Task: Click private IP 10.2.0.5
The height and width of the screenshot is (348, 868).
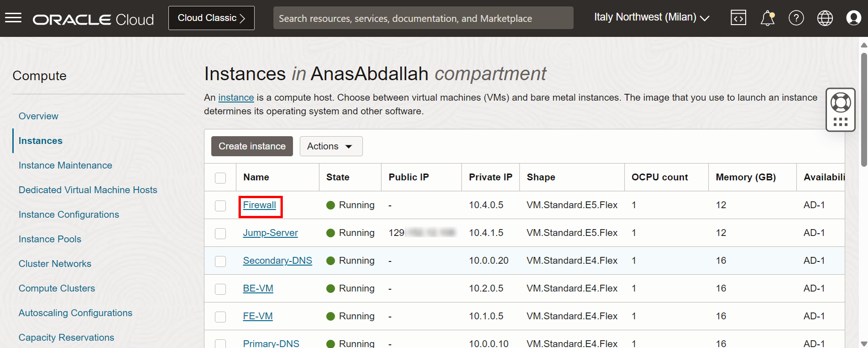Action: pos(486,288)
